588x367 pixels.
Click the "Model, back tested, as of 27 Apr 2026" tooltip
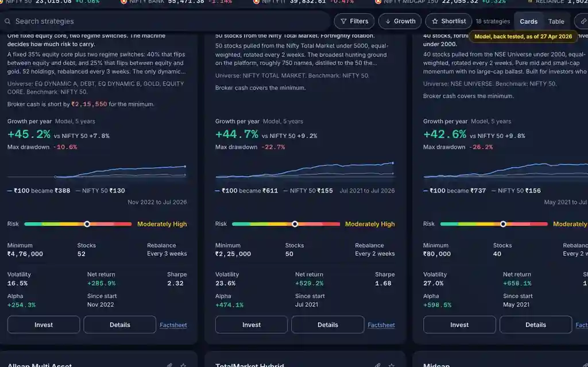pos(523,36)
